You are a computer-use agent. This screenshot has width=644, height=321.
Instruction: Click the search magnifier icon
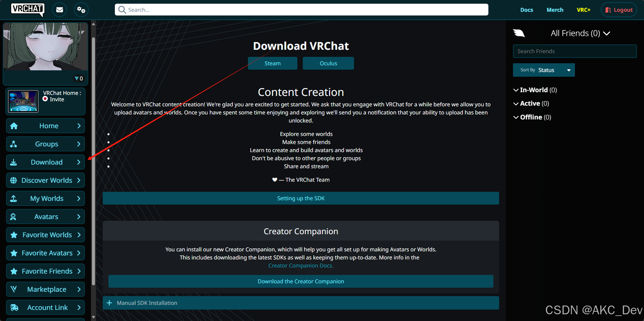(122, 10)
